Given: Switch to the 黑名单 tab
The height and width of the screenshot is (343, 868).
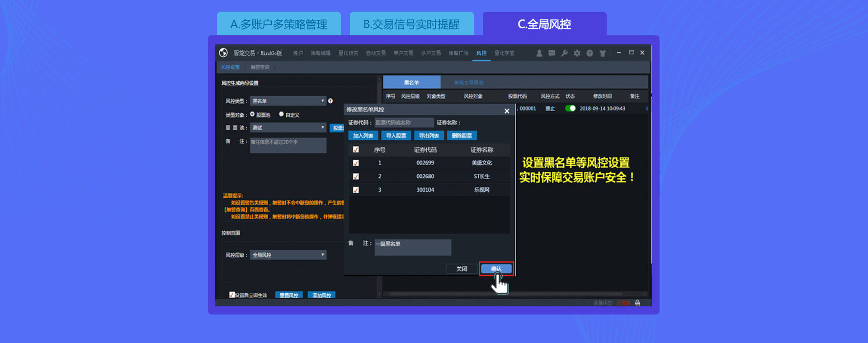Looking at the screenshot, I should pos(411,82).
